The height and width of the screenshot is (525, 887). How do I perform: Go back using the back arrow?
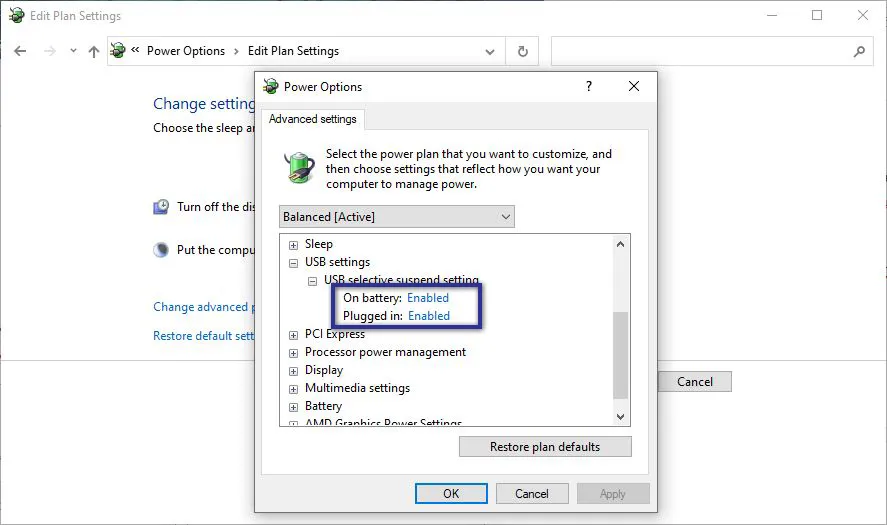(20, 51)
